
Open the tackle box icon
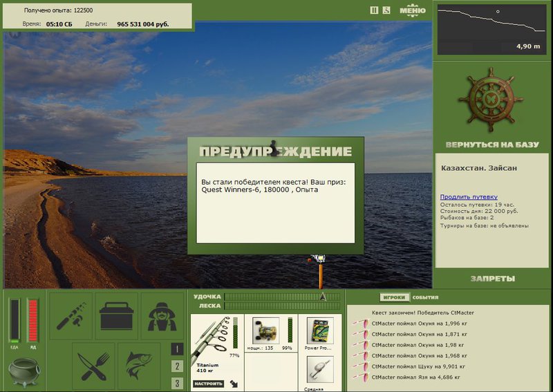pos(116,316)
